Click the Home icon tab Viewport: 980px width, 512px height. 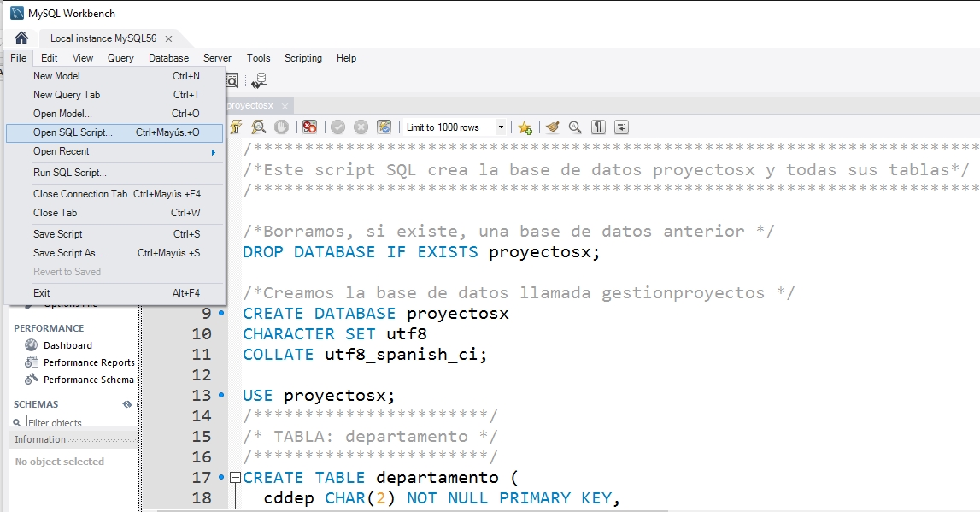(x=21, y=38)
